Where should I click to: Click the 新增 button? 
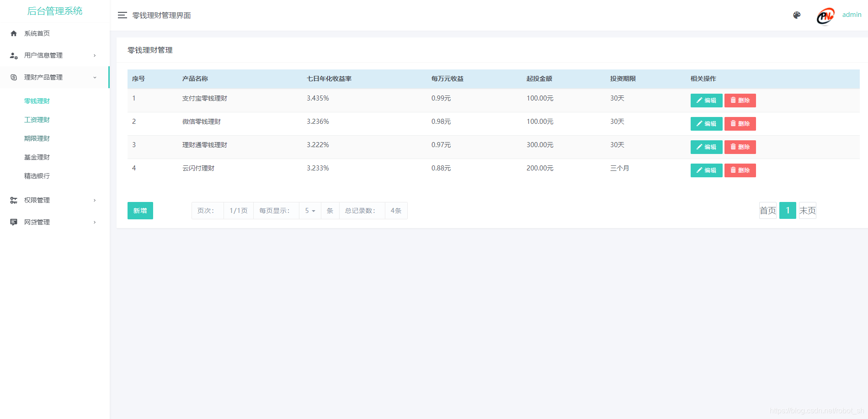click(140, 211)
